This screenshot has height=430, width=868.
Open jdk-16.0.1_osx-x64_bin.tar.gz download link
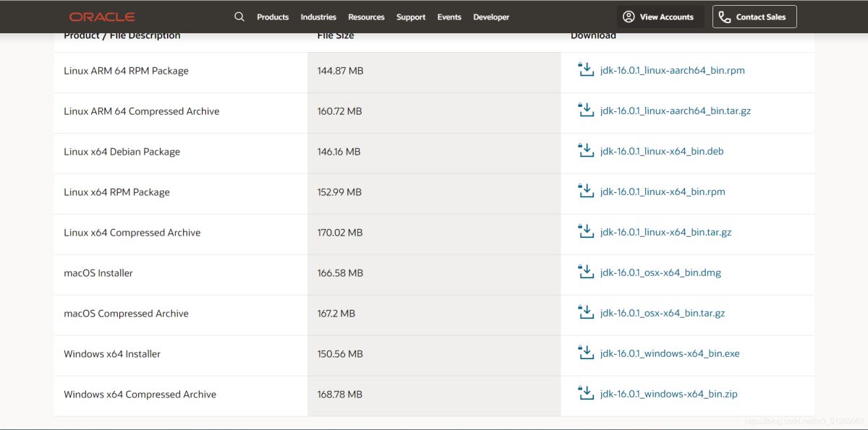[x=663, y=313]
